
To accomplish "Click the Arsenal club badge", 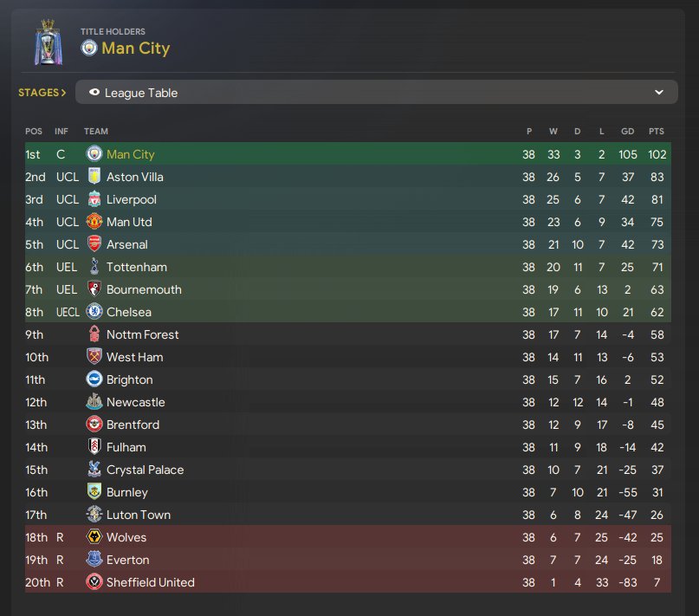I will (94, 244).
